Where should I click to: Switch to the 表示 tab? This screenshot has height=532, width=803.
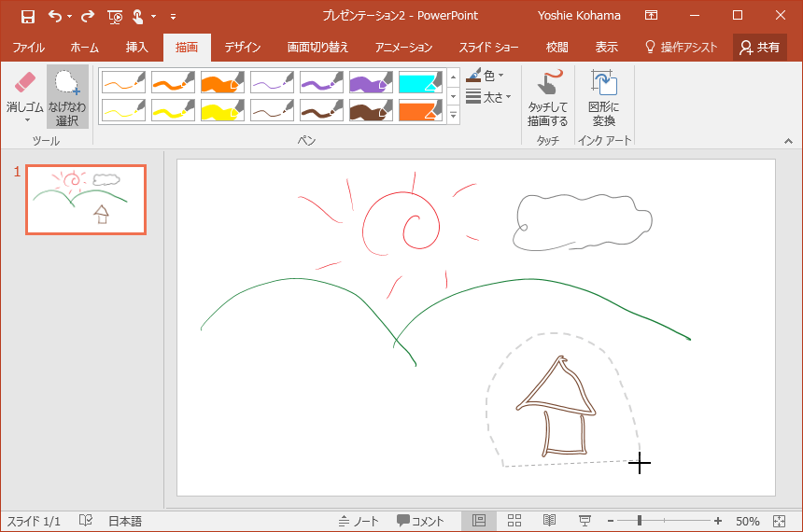click(x=606, y=48)
